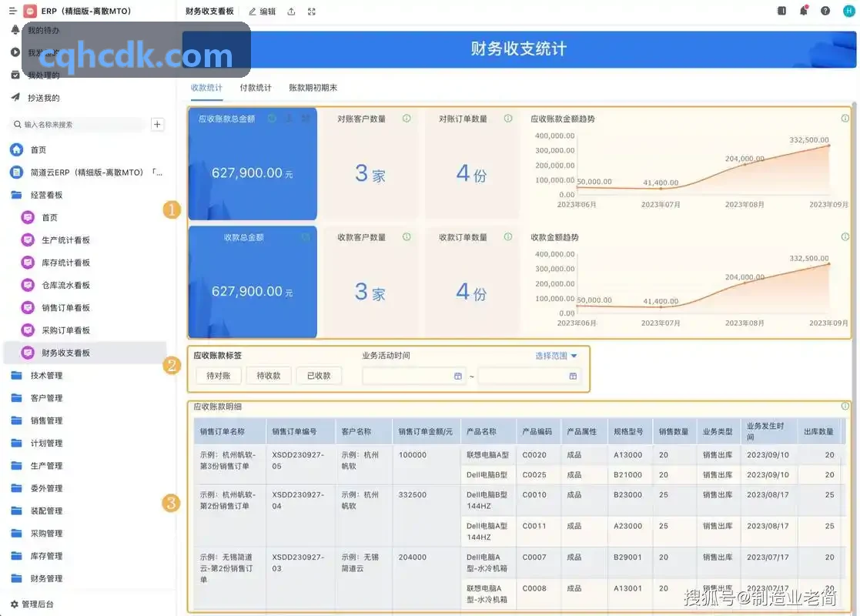Open the help question mark icon

tap(825, 11)
